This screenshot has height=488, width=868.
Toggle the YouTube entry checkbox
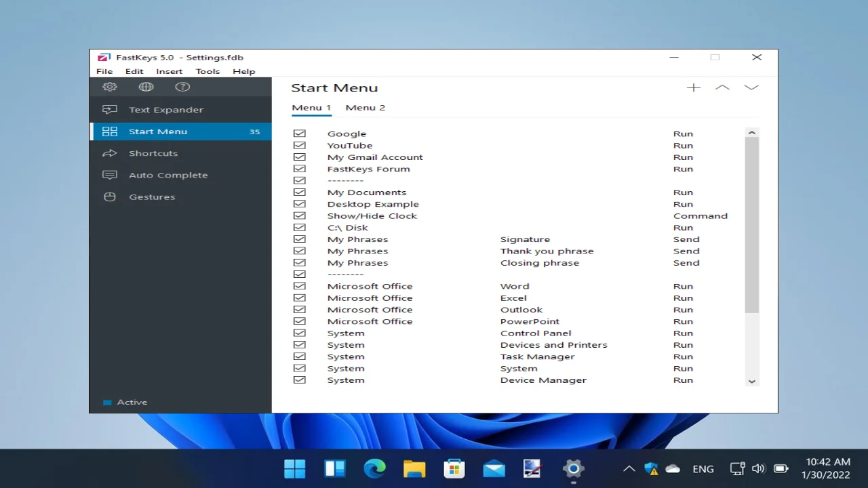click(299, 145)
